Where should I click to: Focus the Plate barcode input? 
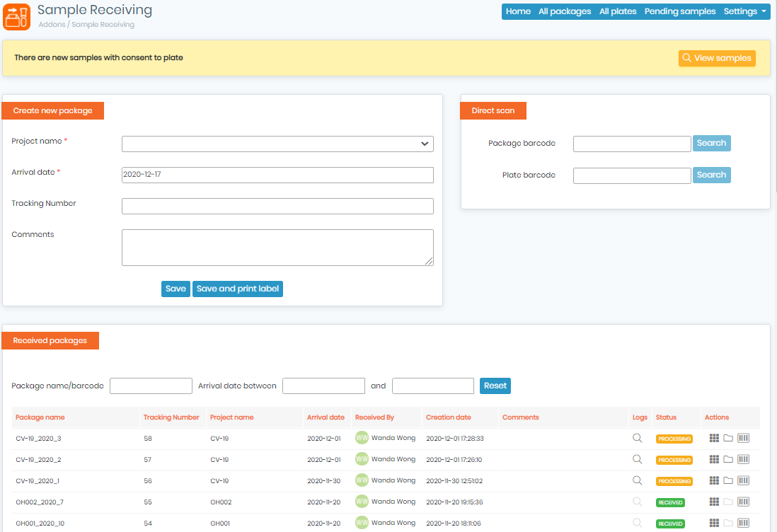[632, 175]
